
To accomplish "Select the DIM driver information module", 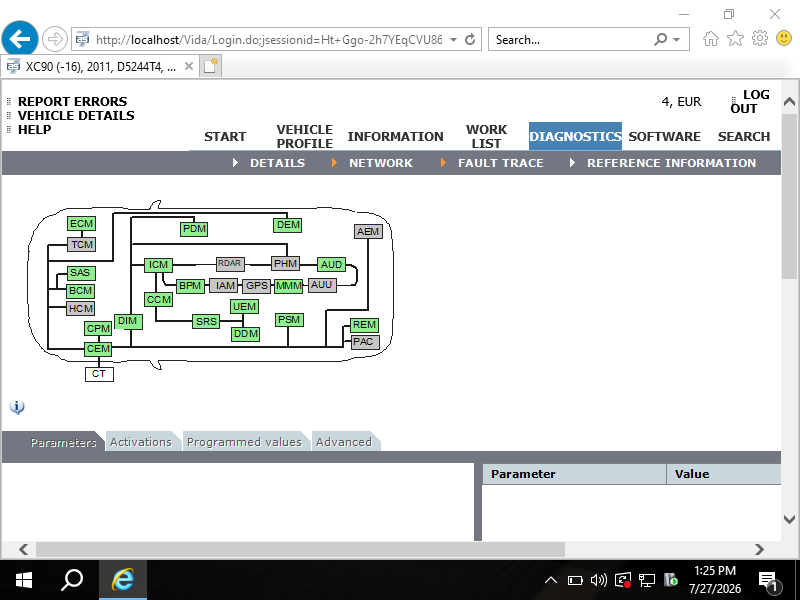I will (128, 321).
